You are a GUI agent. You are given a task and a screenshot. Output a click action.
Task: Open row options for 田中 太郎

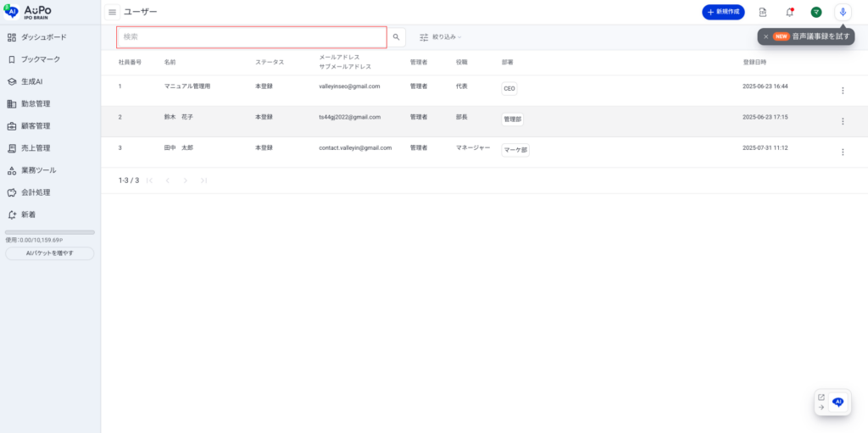pyautogui.click(x=843, y=153)
